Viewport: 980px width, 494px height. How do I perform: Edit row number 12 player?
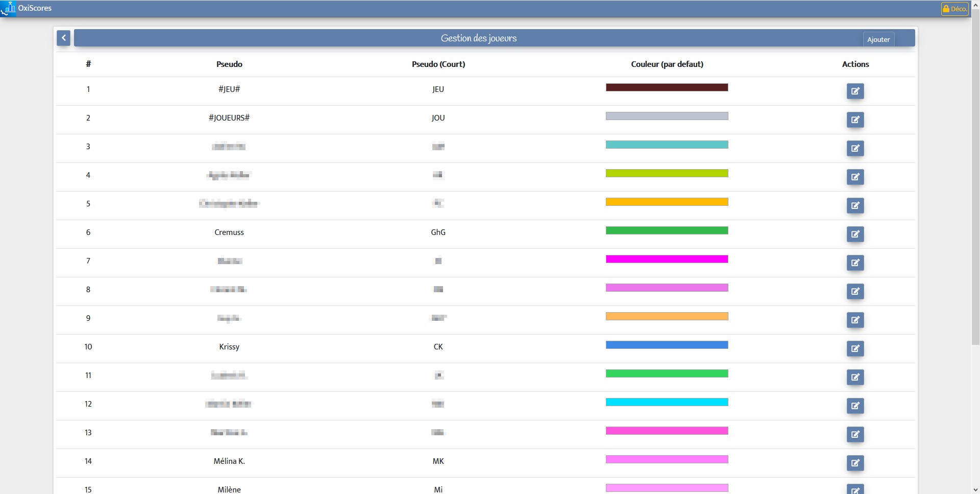(x=855, y=406)
